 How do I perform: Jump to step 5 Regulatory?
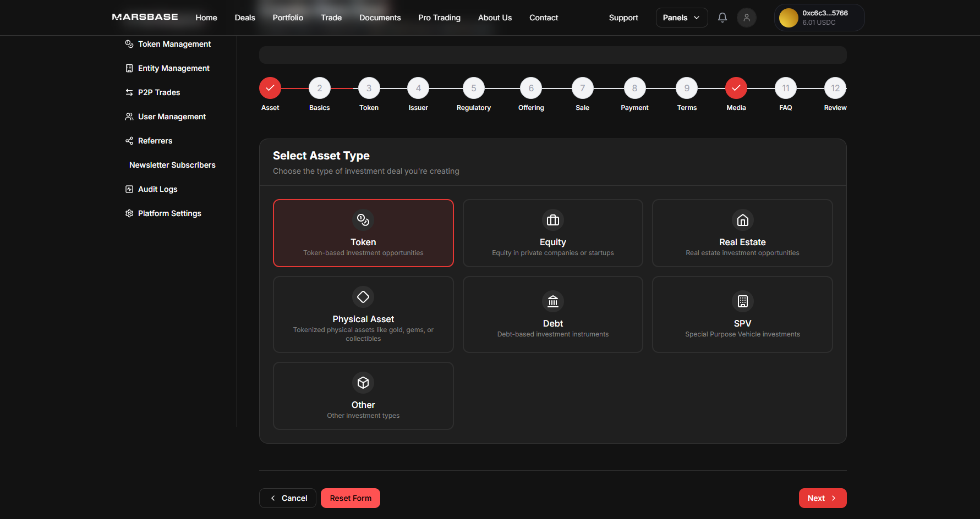(x=473, y=89)
